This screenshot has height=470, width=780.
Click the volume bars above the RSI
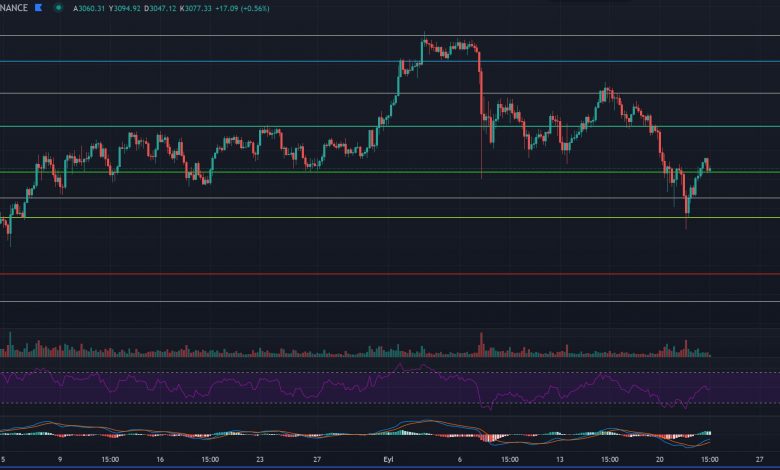300,351
